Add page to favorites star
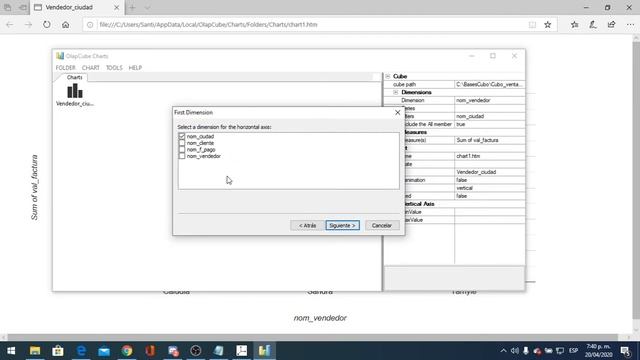Viewport: 640px width, 360px height. click(x=548, y=24)
